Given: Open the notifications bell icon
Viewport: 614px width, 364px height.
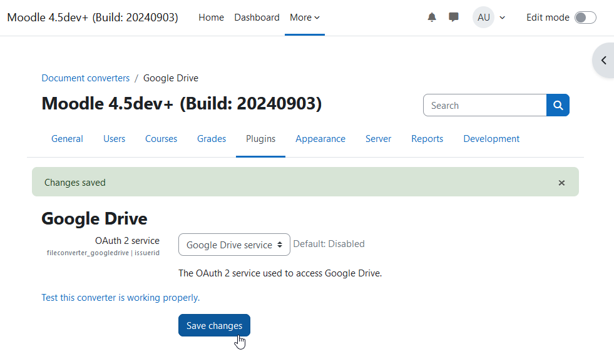Looking at the screenshot, I should pos(431,18).
